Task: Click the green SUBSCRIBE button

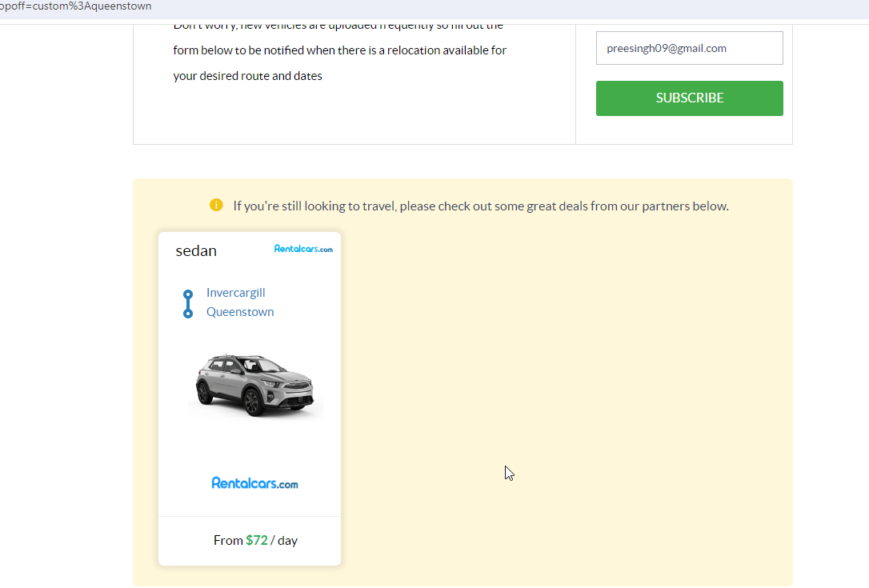Action: coord(690,98)
